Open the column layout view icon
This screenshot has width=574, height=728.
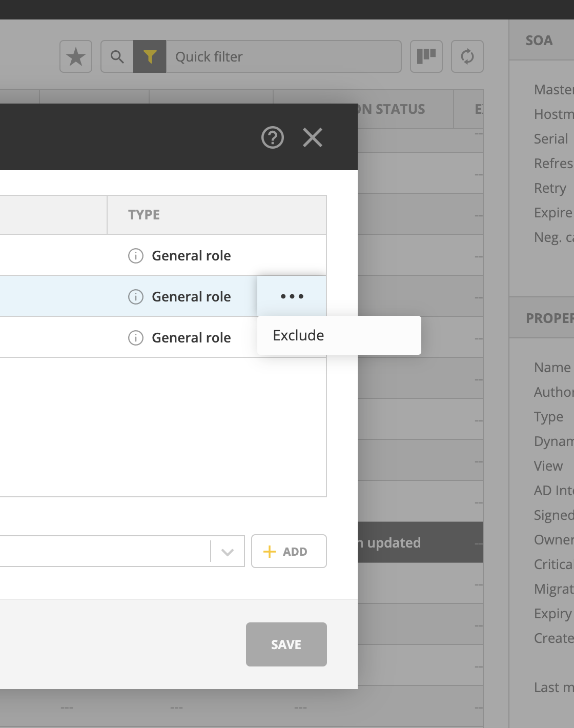426,56
